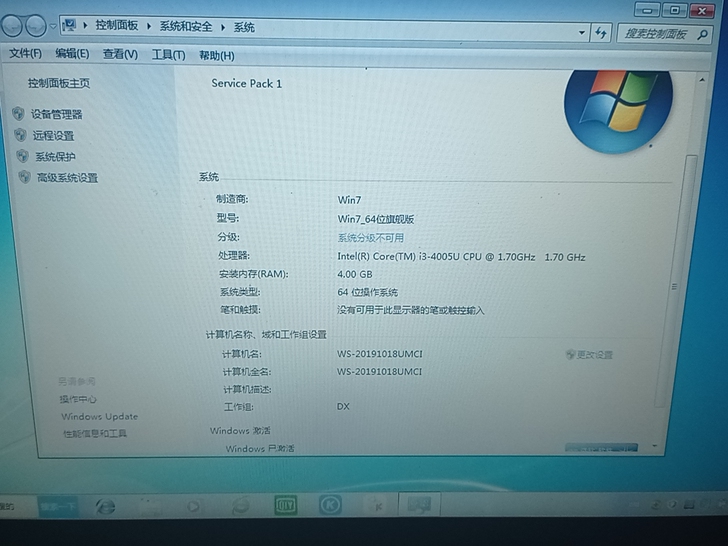Open blue K icon on taskbar
Viewport: 728px width, 546px height.
tap(330, 505)
